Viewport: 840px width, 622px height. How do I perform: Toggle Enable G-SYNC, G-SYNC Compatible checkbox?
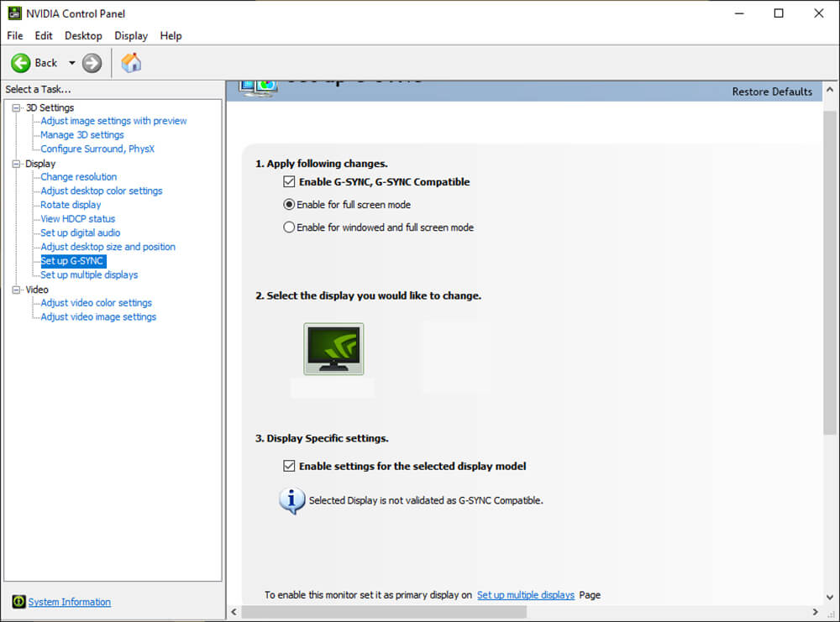click(x=289, y=182)
